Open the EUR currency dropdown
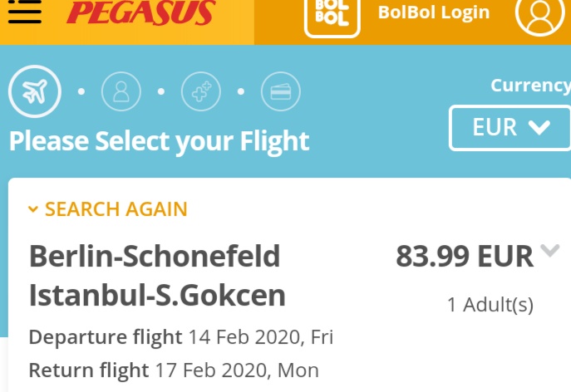This screenshot has height=392, width=571. click(509, 128)
